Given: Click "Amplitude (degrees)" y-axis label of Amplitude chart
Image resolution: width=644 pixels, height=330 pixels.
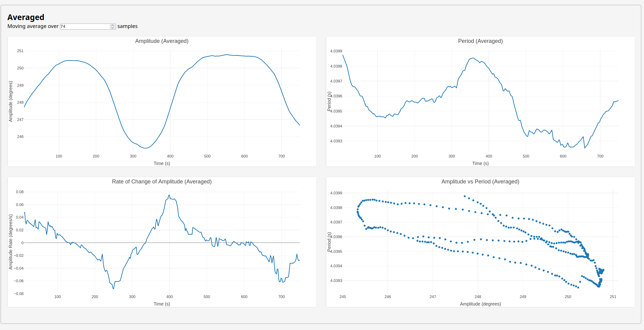Looking at the screenshot, I should pos(10,101).
